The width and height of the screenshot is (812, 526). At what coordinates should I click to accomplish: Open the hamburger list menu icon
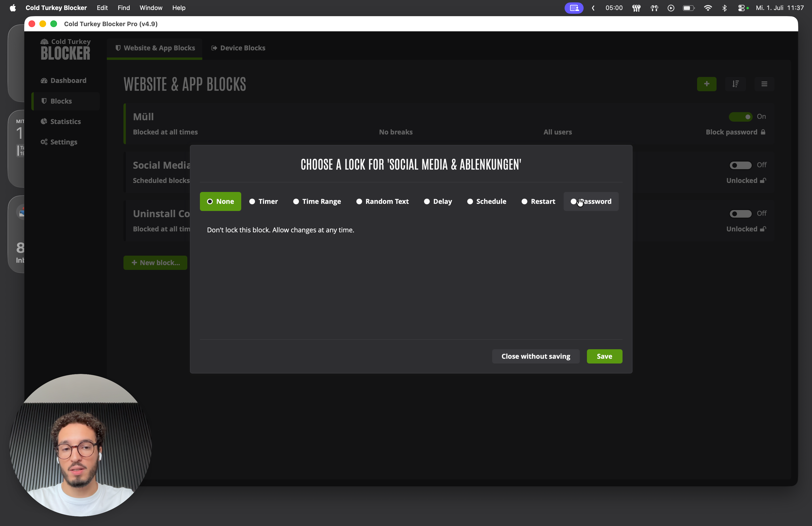coord(764,84)
